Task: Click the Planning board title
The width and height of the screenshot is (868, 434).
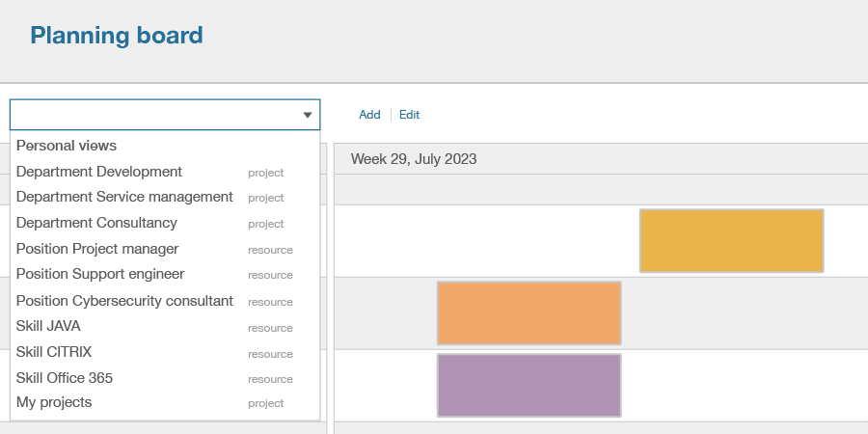Action: [x=117, y=36]
